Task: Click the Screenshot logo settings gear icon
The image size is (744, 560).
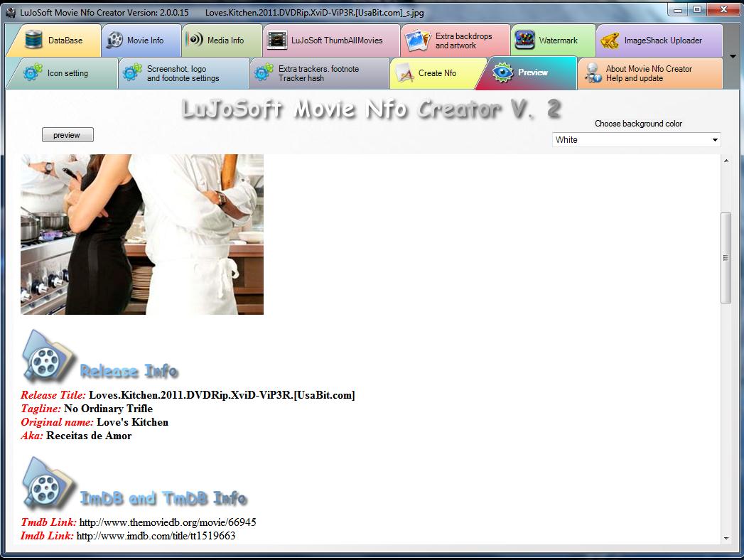Action: [x=132, y=72]
